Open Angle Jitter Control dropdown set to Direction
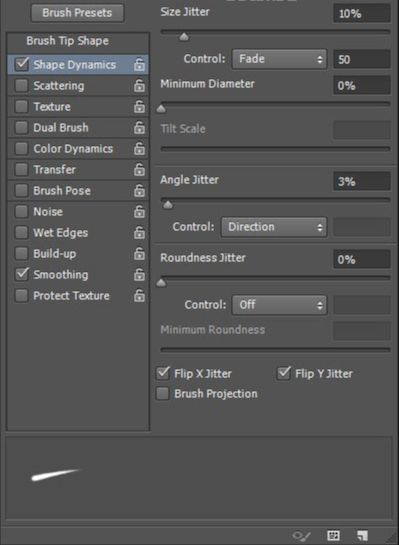Screen dimensions: 399x545 click(274, 227)
